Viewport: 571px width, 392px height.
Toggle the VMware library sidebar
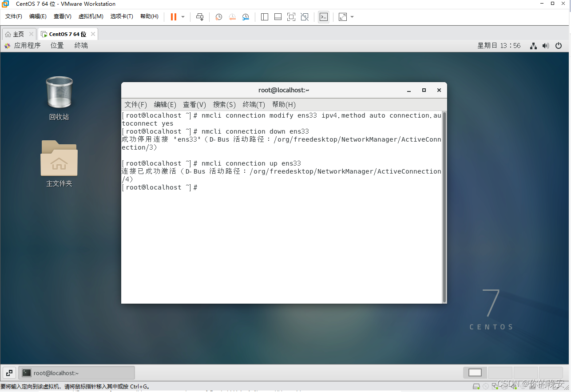(265, 17)
